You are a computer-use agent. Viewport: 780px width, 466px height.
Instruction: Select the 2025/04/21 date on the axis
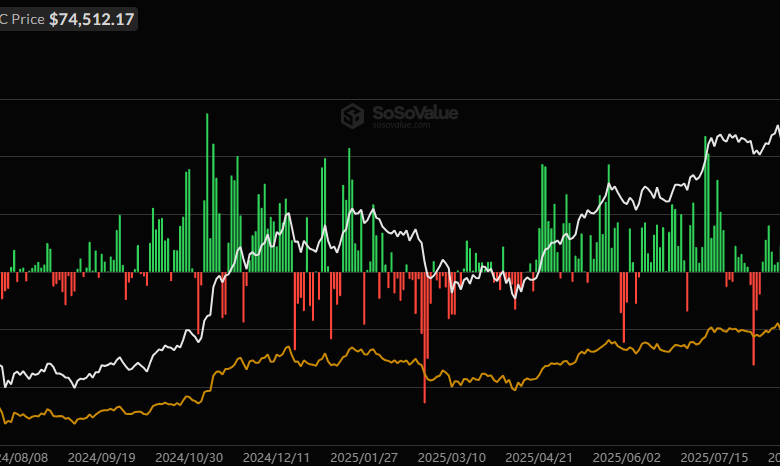[536, 457]
